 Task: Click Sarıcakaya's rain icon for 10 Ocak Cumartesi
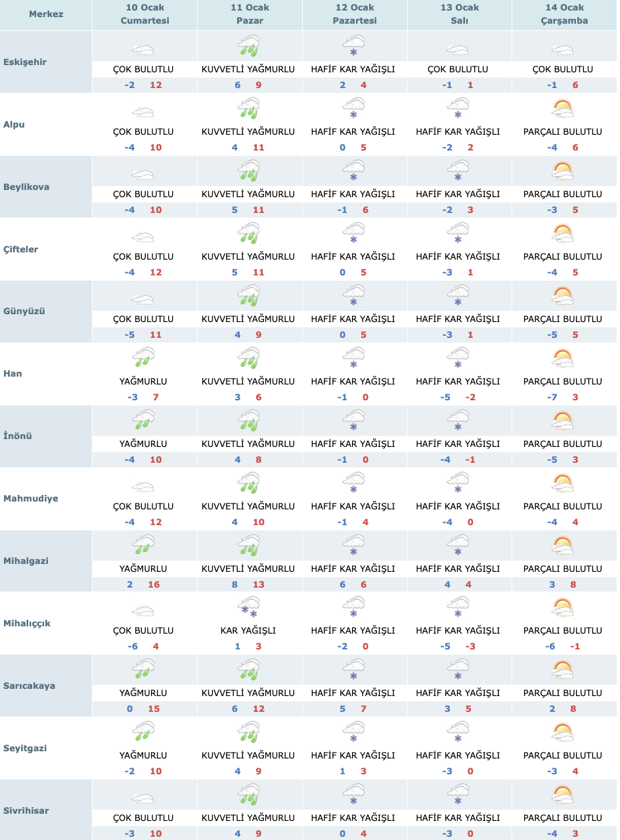tap(143, 670)
